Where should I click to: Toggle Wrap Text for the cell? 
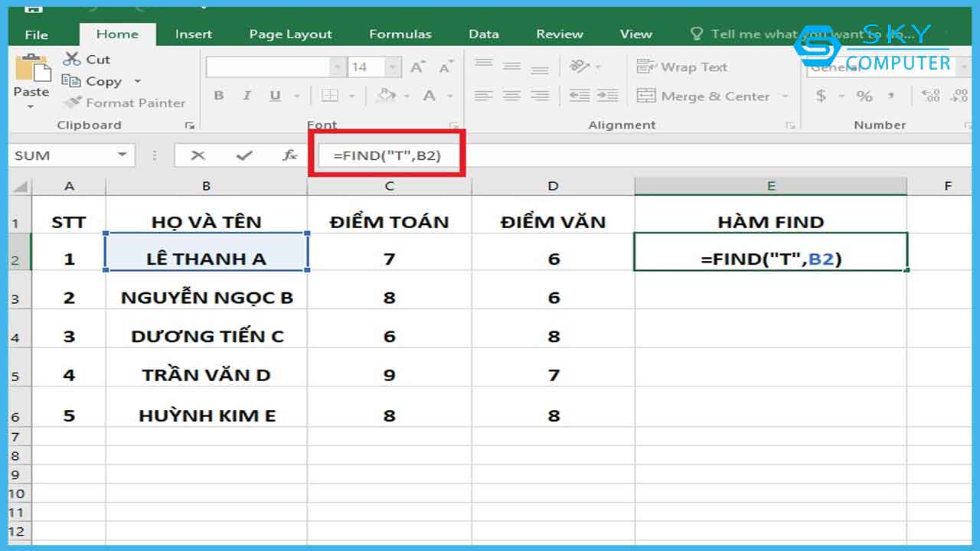(681, 67)
